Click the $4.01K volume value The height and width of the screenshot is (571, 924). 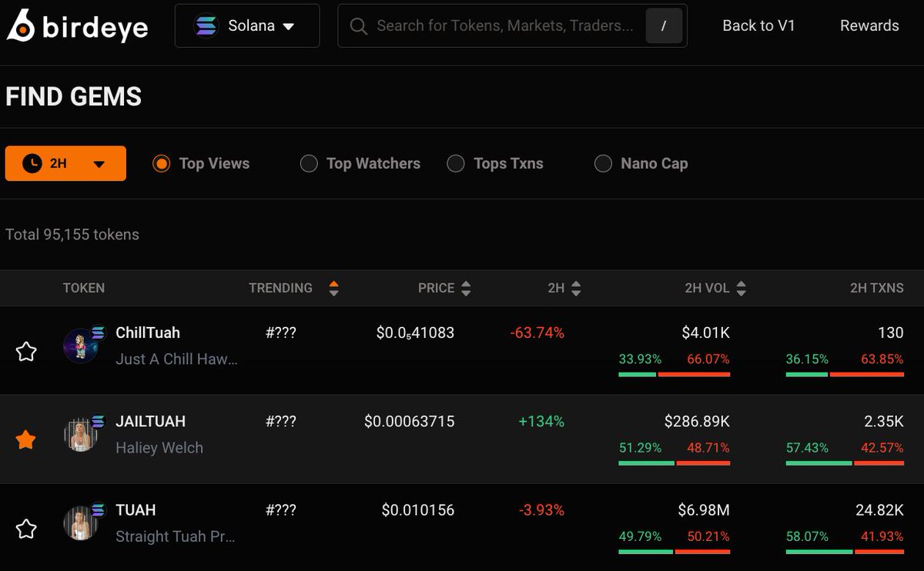(x=705, y=333)
